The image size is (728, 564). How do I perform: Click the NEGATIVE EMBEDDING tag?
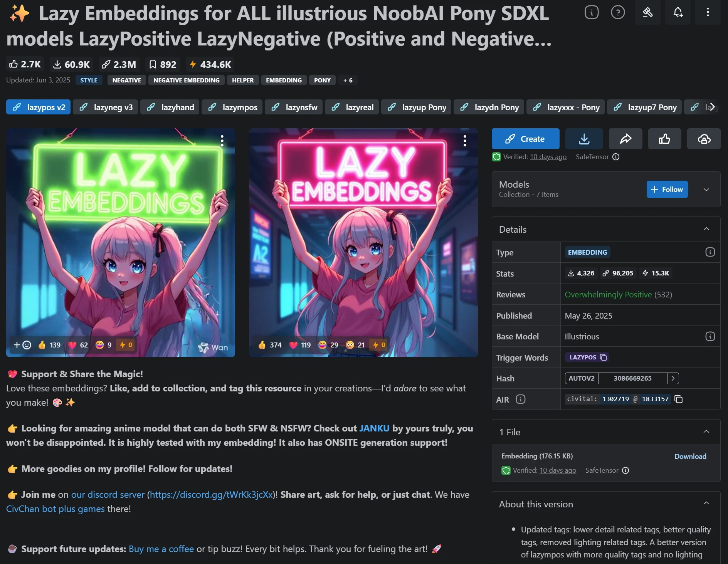click(187, 80)
